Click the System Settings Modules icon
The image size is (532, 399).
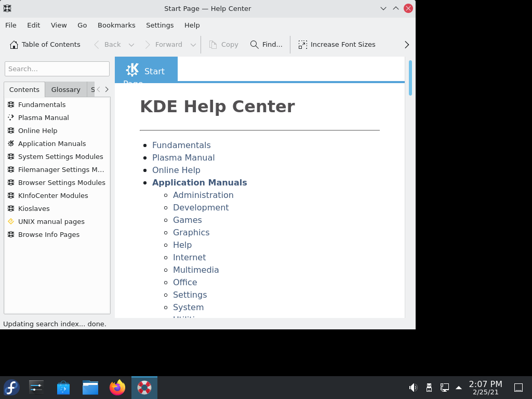[11, 156]
